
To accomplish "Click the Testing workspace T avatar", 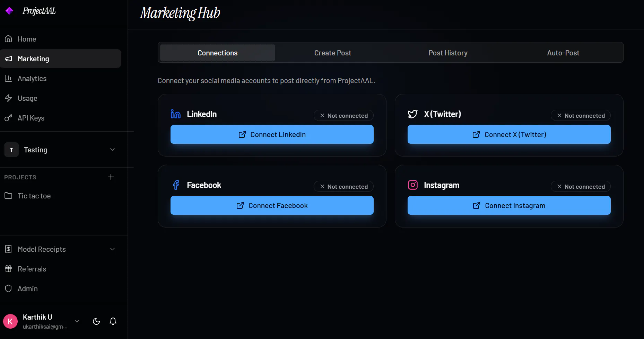I will click(x=11, y=150).
